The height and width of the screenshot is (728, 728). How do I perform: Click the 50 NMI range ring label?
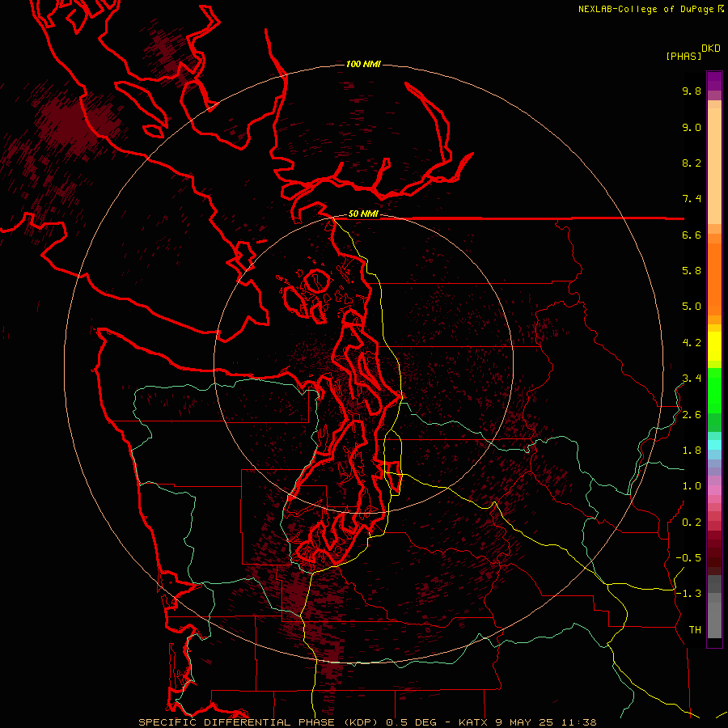coord(363,214)
